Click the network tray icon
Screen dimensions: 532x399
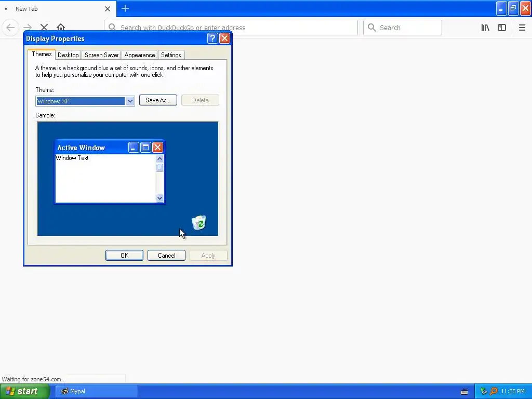pos(484,391)
